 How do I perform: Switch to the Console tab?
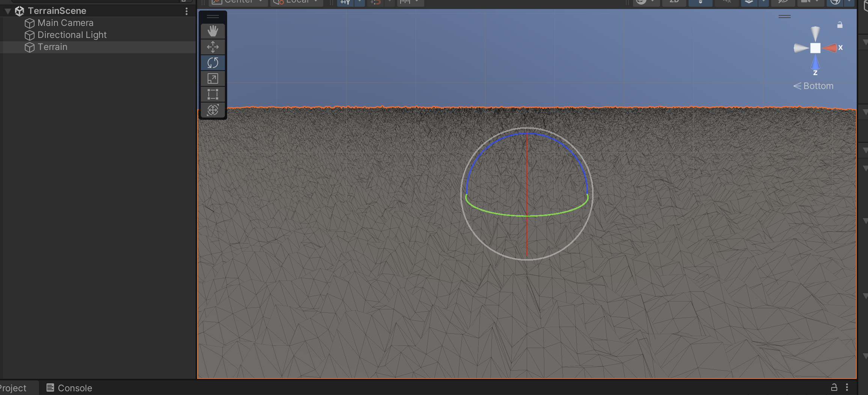click(69, 388)
